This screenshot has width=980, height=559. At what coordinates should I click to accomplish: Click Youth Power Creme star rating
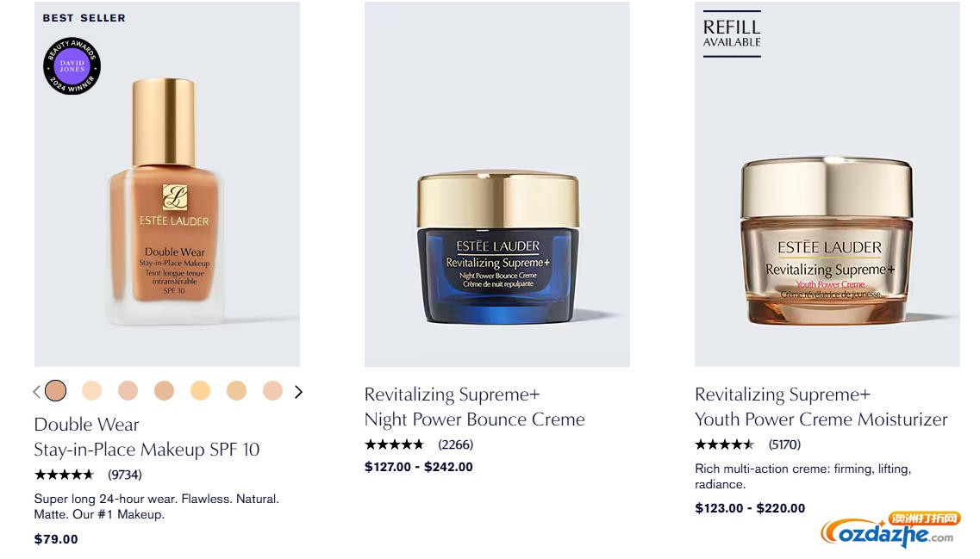(x=725, y=444)
